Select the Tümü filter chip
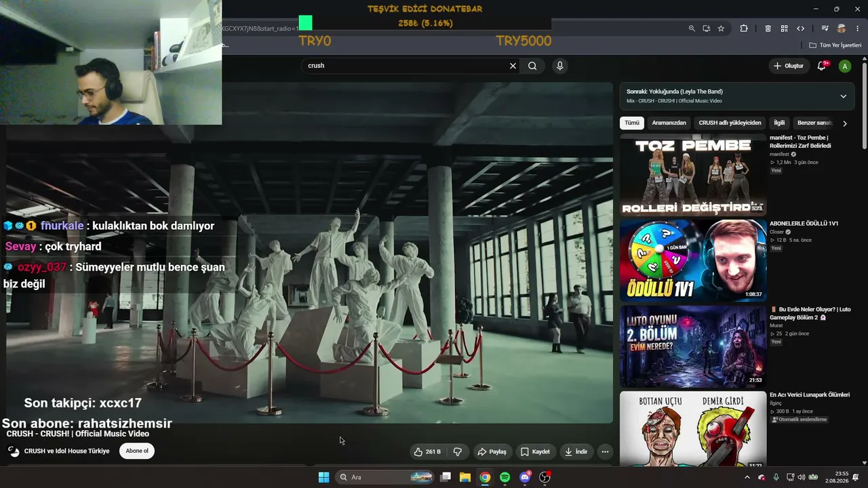Screen dimensions: 868x488 click(x=632, y=123)
